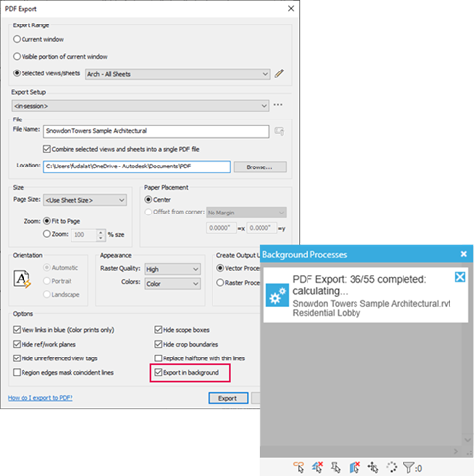
Task: Choose the Selected views/sheets option
Action: click(x=17, y=73)
